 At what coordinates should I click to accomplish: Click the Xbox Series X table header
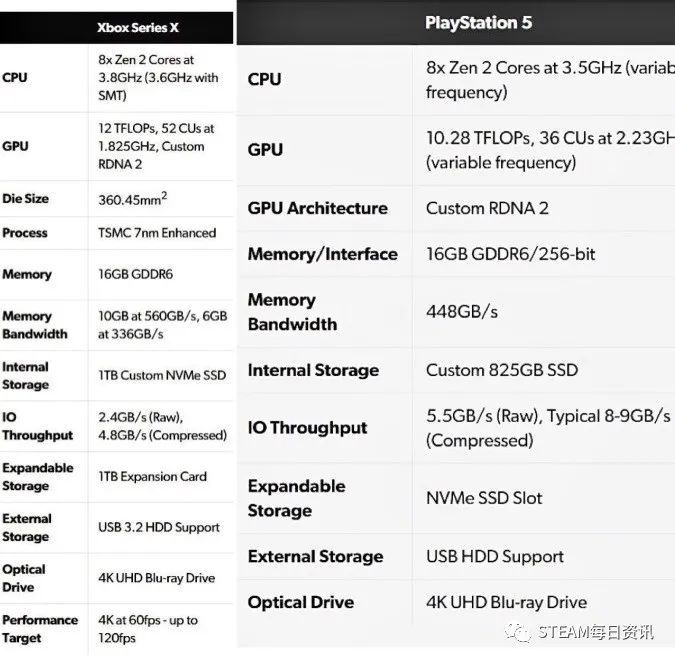[x=138, y=28]
